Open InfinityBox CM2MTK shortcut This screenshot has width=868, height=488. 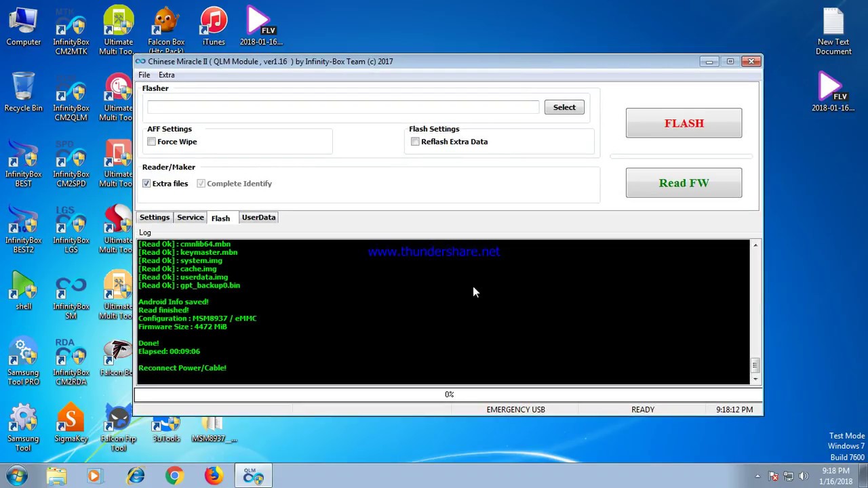[x=71, y=32]
